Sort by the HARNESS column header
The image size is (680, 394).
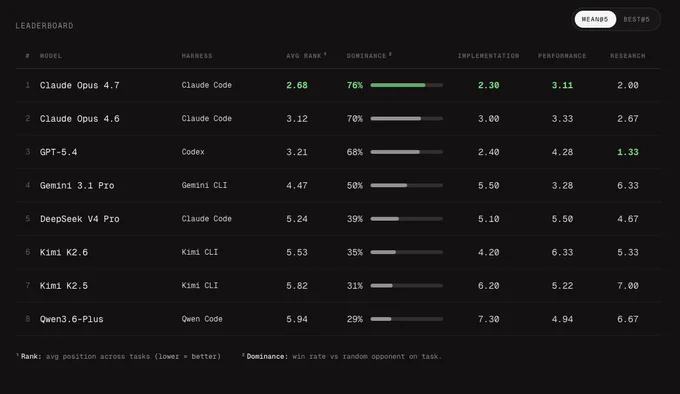(197, 56)
